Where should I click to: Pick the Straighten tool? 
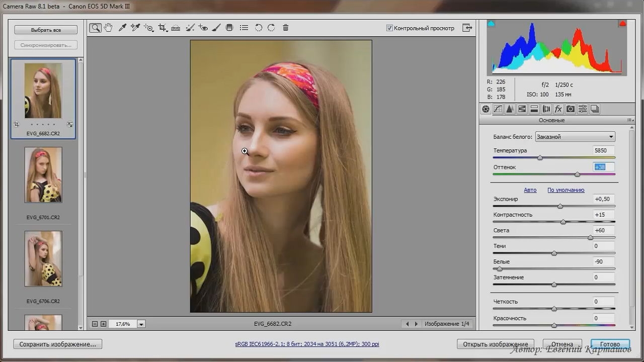coord(176,28)
